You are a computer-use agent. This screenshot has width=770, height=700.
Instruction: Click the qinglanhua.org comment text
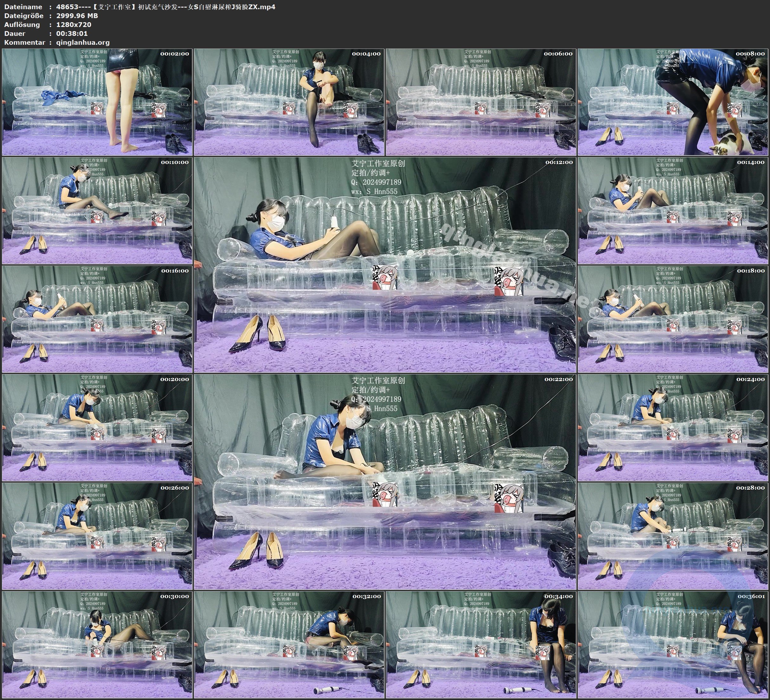click(x=83, y=43)
